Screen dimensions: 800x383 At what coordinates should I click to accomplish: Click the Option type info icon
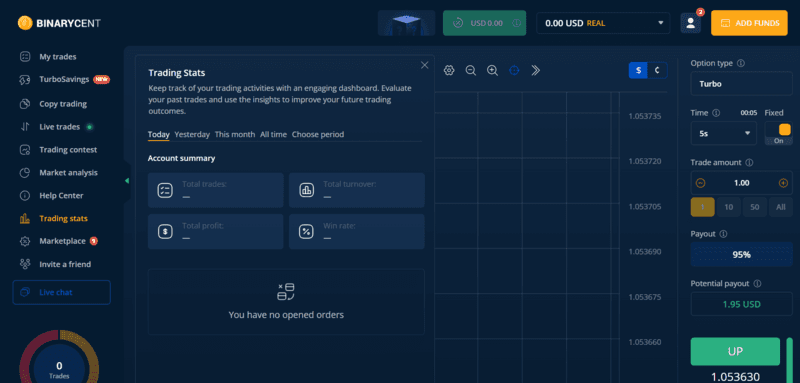pyautogui.click(x=741, y=63)
